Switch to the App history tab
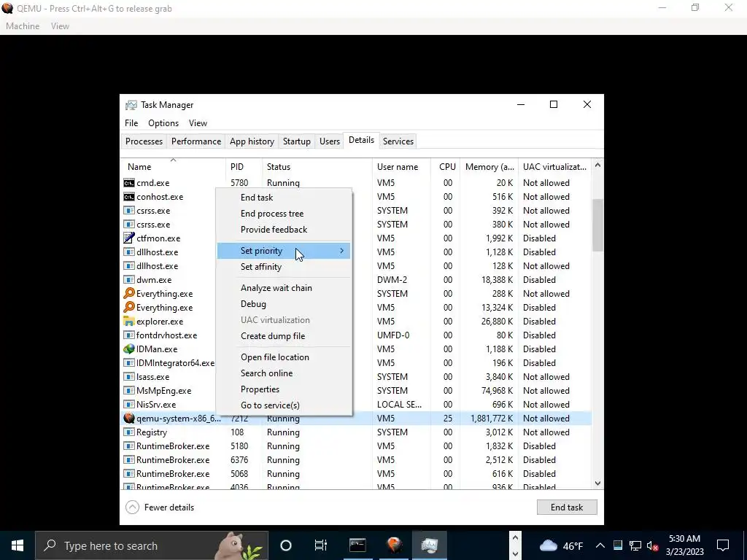This screenshot has height=560, width=747. pos(252,141)
